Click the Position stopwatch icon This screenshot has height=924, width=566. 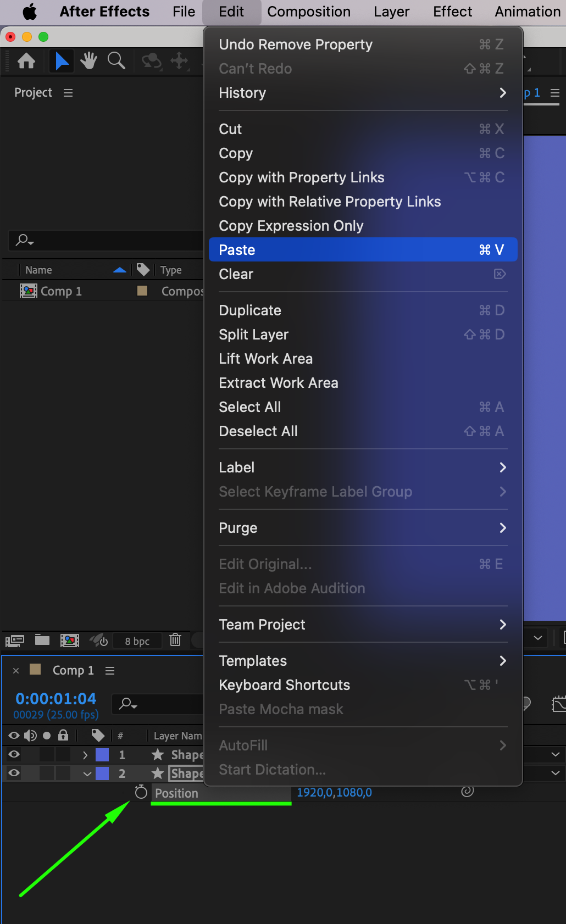click(141, 792)
